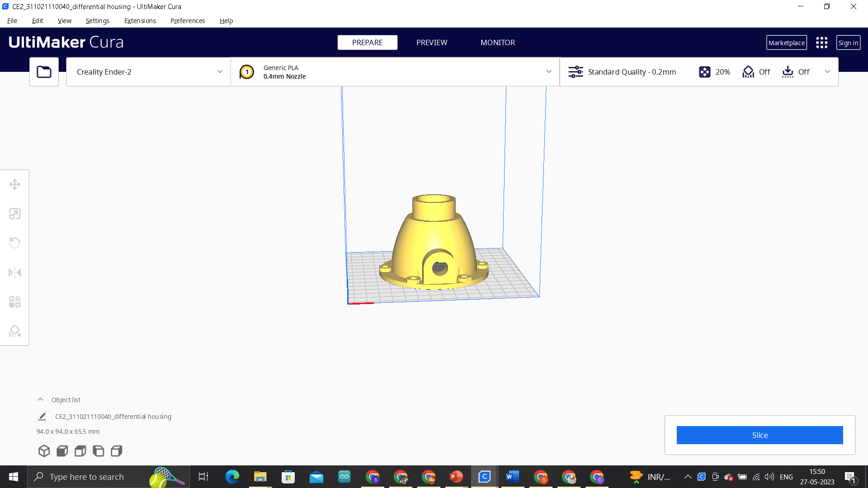
Task: Select the Rotate tool in left toolbar
Action: point(14,243)
